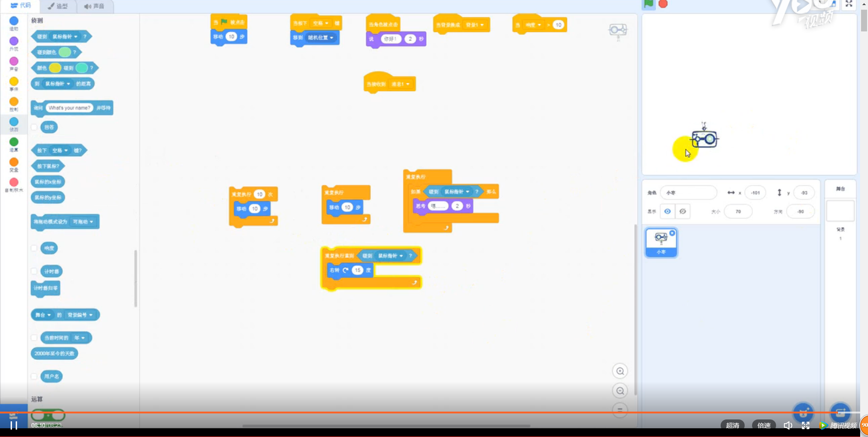The image size is (868, 437).
Task: Show the sprite with the eye icon
Action: click(667, 212)
